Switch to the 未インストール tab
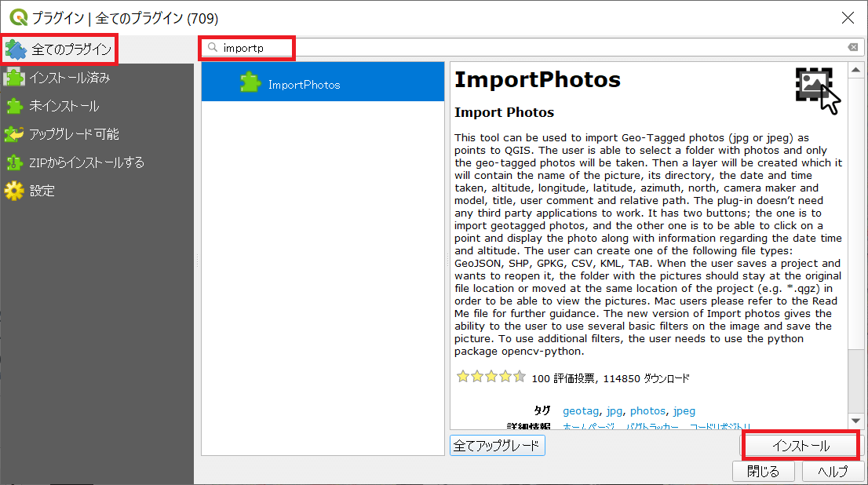Viewport: 868px width, 485px height. click(64, 106)
